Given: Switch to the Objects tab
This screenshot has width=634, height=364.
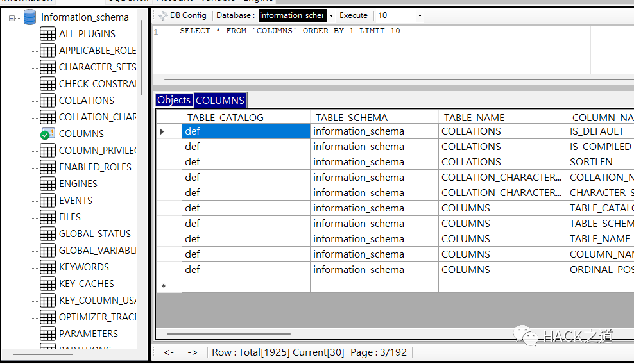Looking at the screenshot, I should tap(174, 100).
